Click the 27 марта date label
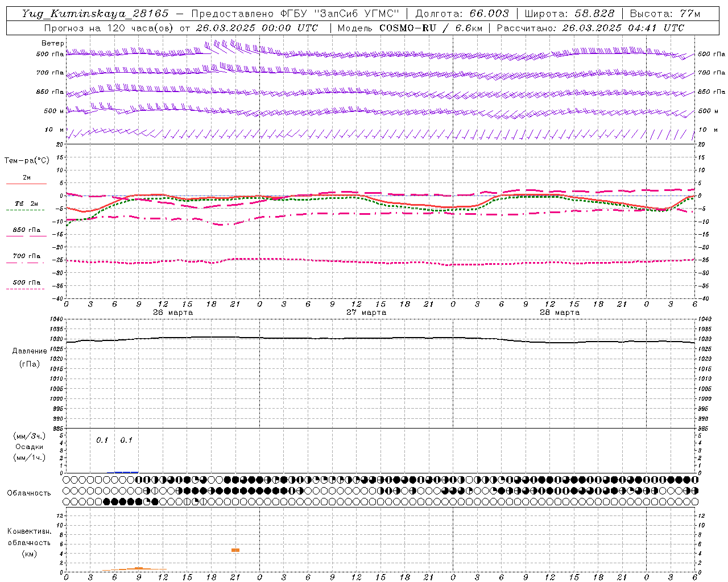Image resolution: width=728 pixels, height=582 pixels. pyautogui.click(x=366, y=313)
